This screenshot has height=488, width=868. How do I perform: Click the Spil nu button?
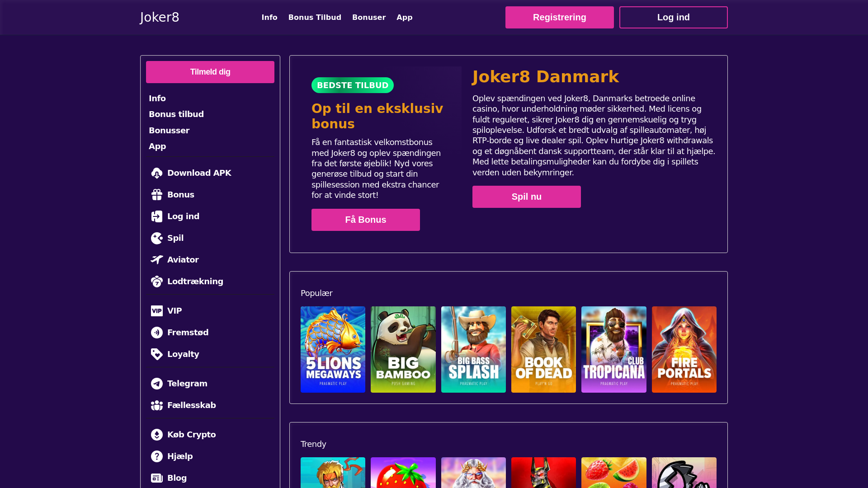527,197
